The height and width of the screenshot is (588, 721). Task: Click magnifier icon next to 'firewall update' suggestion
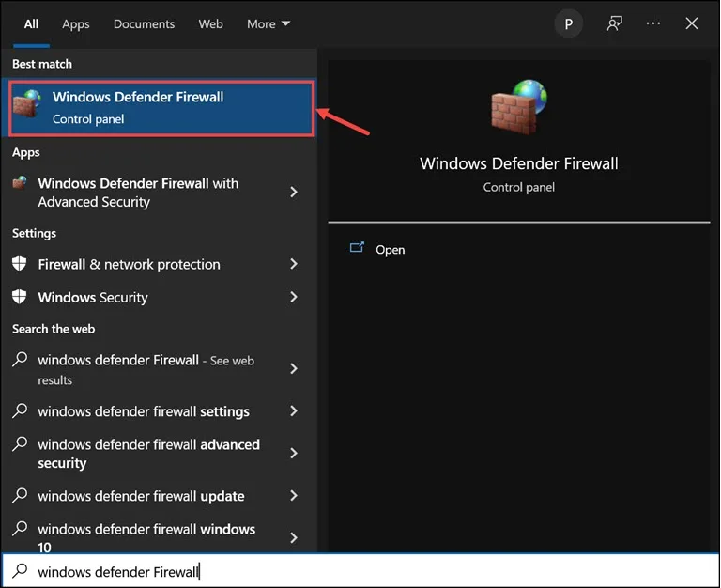[20, 495]
